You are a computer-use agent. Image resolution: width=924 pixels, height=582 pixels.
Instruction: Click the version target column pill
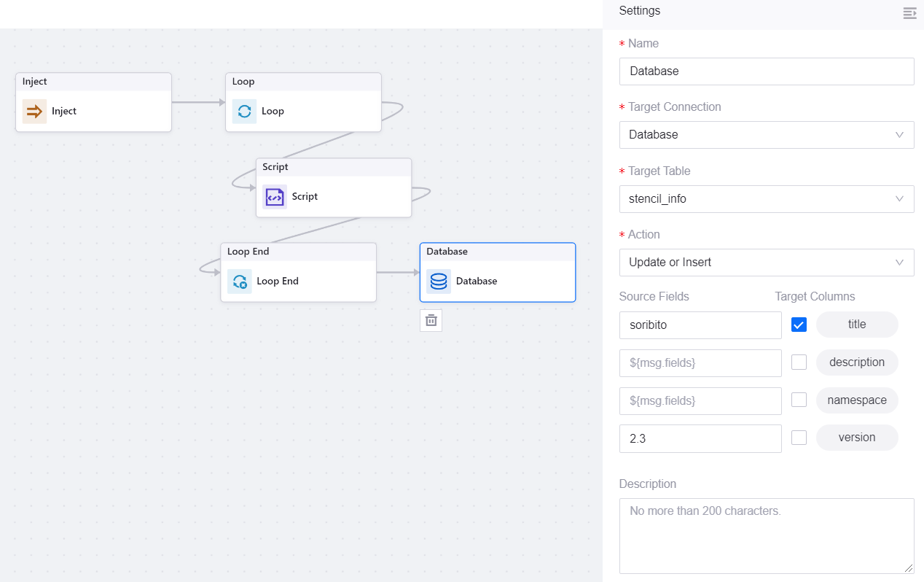pos(856,438)
